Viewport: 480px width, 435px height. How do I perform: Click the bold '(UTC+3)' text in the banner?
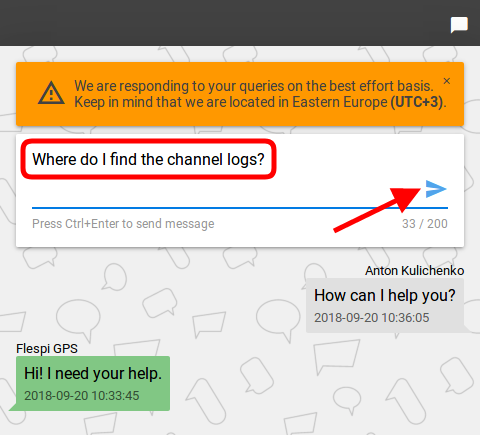[417, 102]
